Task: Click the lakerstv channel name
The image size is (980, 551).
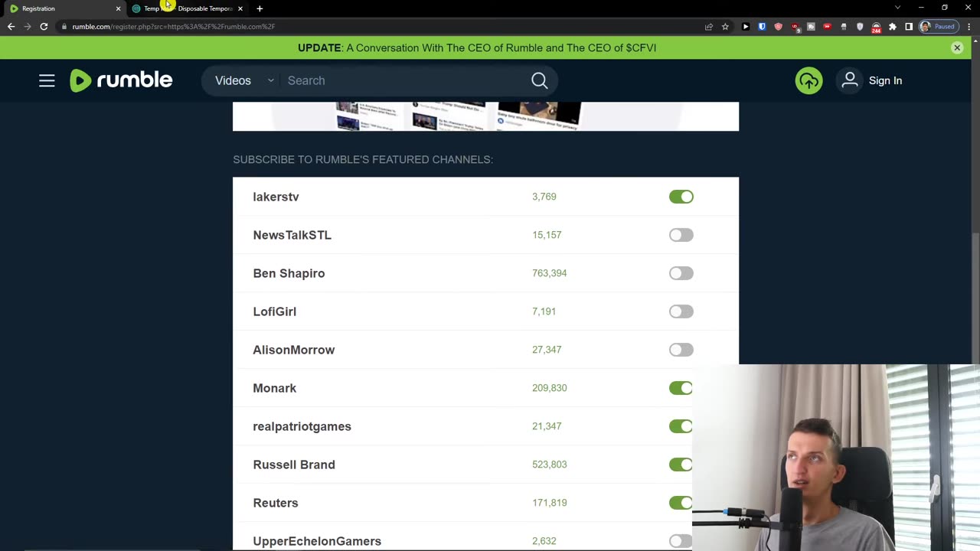Action: pos(276,197)
